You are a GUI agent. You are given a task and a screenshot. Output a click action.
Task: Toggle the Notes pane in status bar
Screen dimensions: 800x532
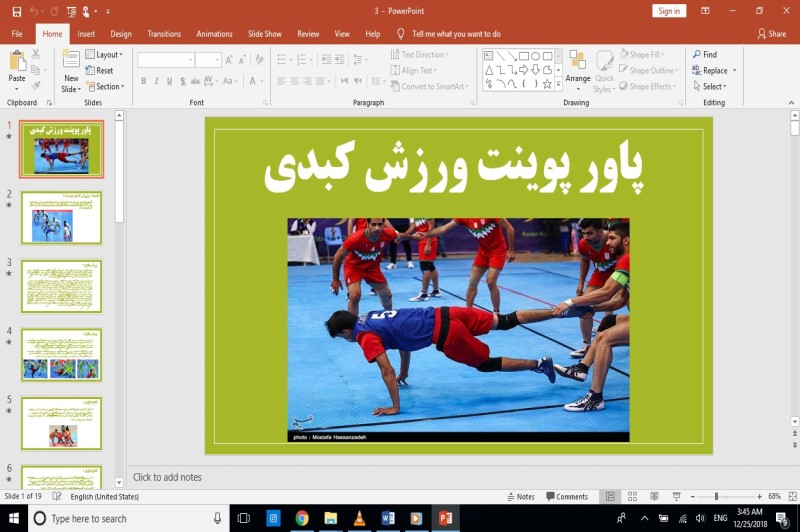coord(521,497)
